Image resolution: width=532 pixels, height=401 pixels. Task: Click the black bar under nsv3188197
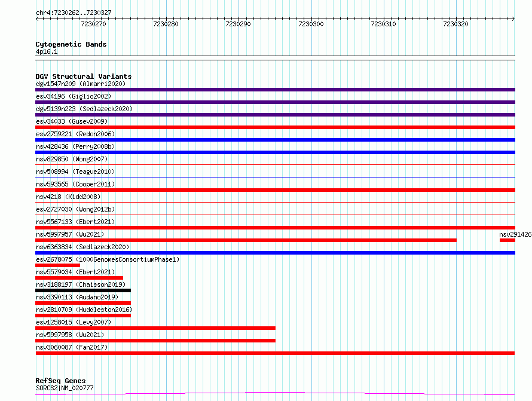click(83, 290)
